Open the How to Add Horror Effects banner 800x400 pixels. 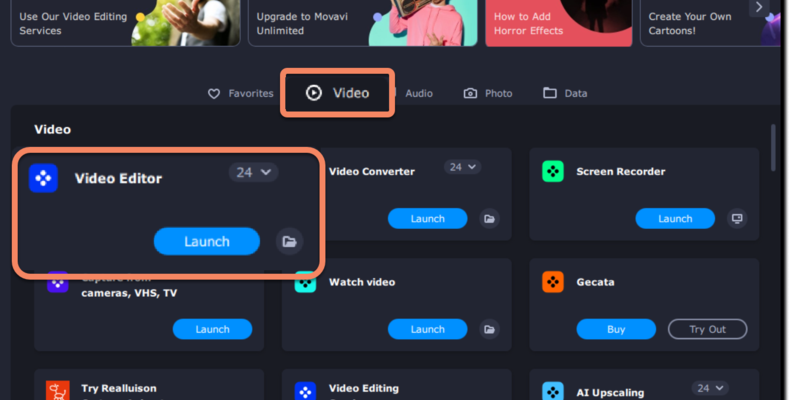pyautogui.click(x=559, y=23)
